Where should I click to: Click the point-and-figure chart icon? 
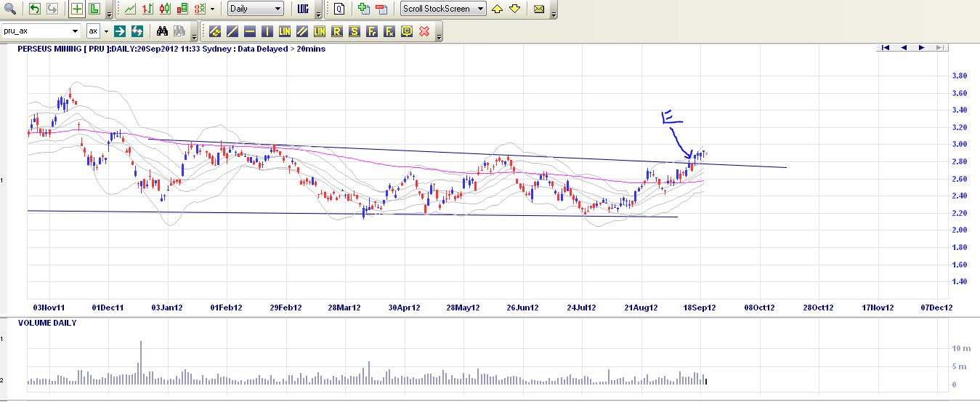click(200, 9)
